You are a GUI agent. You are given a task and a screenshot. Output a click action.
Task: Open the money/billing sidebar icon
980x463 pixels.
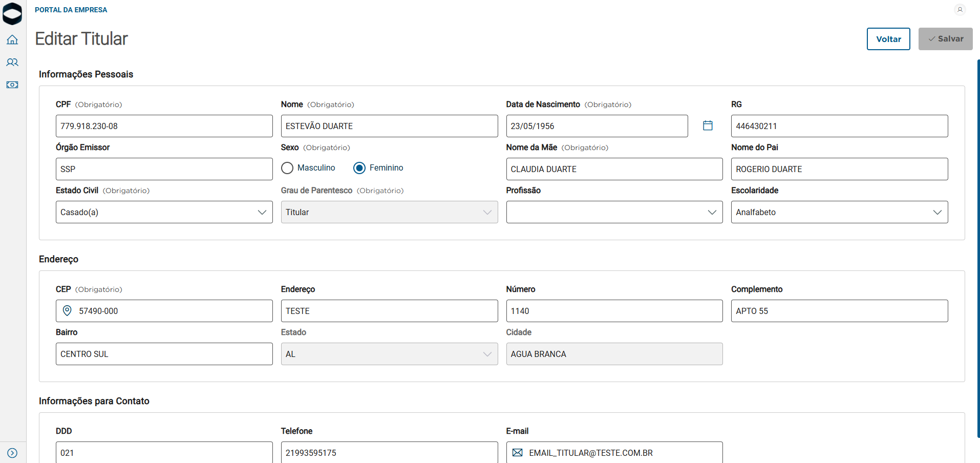coord(12,85)
